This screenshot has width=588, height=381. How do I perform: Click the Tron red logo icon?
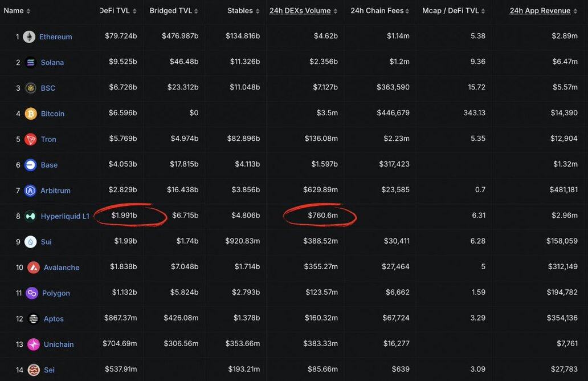point(31,139)
